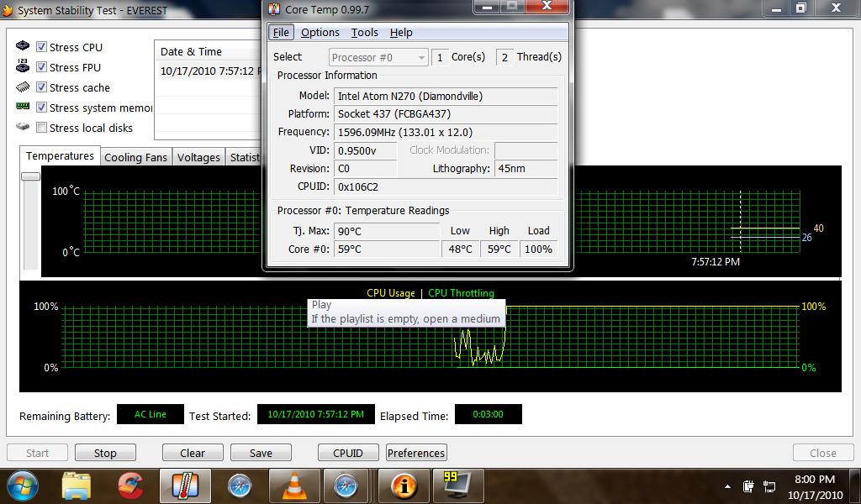The height and width of the screenshot is (504, 861).
Task: Open VLC media player cone icon
Action: point(294,486)
